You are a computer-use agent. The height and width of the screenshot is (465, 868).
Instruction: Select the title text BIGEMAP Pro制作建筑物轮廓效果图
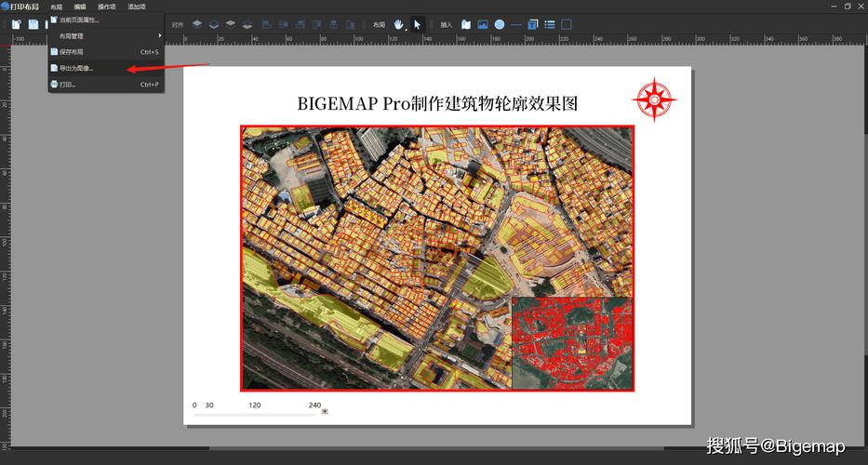pyautogui.click(x=436, y=103)
